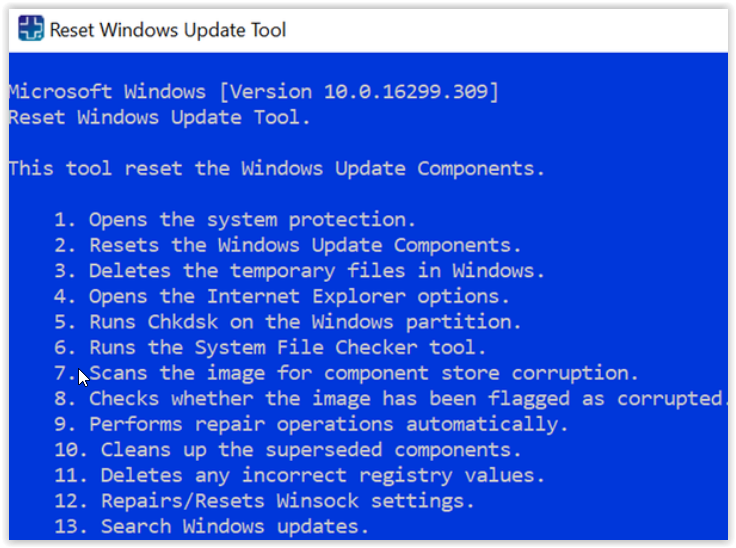Image resolution: width=736 pixels, height=548 pixels.
Task: Click the version number 10.0.16299.309
Action: (406, 92)
